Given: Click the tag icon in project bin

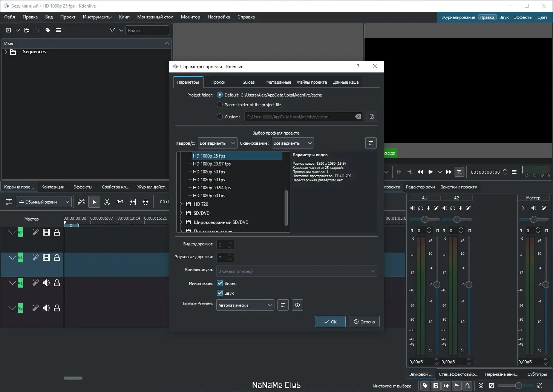Looking at the screenshot, I should tap(48, 30).
